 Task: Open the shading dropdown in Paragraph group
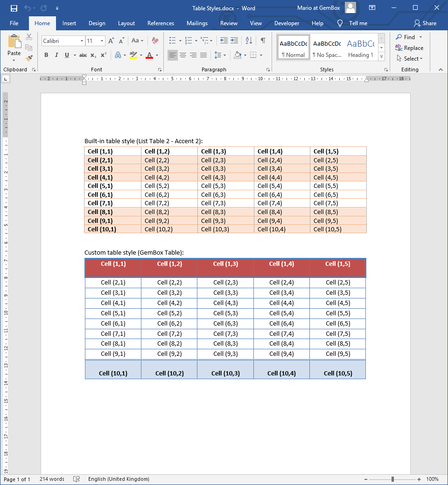tap(239, 55)
